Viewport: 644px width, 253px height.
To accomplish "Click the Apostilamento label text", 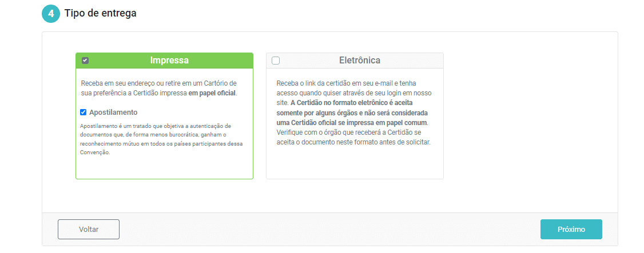I will tap(113, 113).
